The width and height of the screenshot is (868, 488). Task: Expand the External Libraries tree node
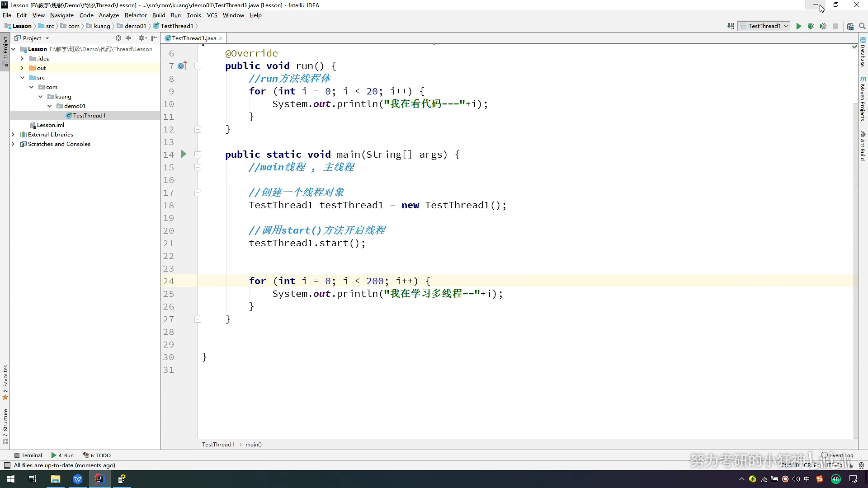(13, 135)
